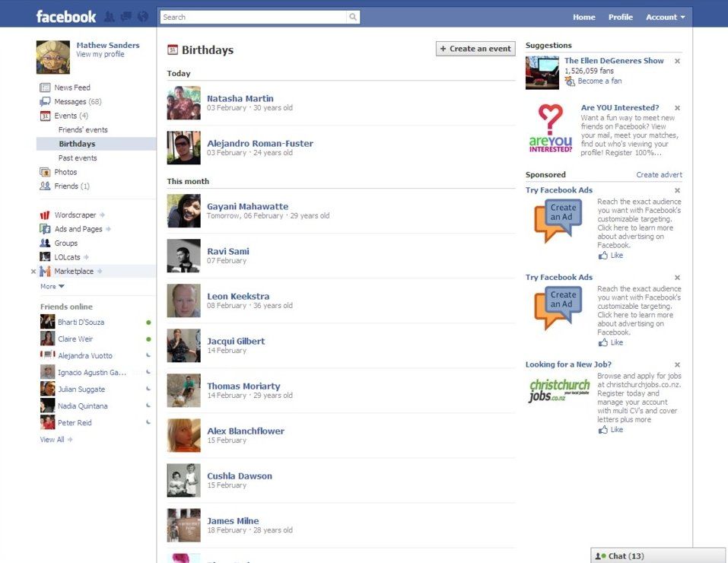The height and width of the screenshot is (563, 728).
Task: Open The Ellen DeGeneres Show page link
Action: 614,61
